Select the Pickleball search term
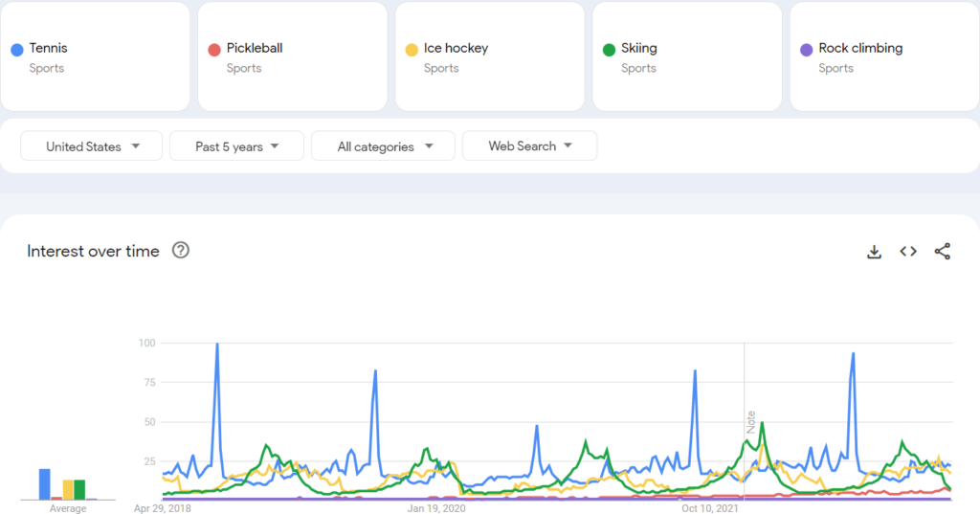The width and height of the screenshot is (980, 514). tap(255, 48)
